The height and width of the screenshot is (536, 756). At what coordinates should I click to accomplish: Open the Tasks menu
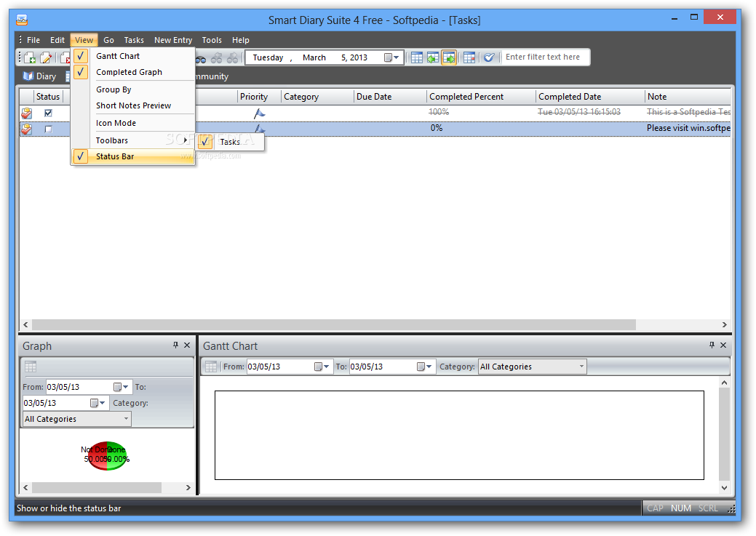[134, 40]
